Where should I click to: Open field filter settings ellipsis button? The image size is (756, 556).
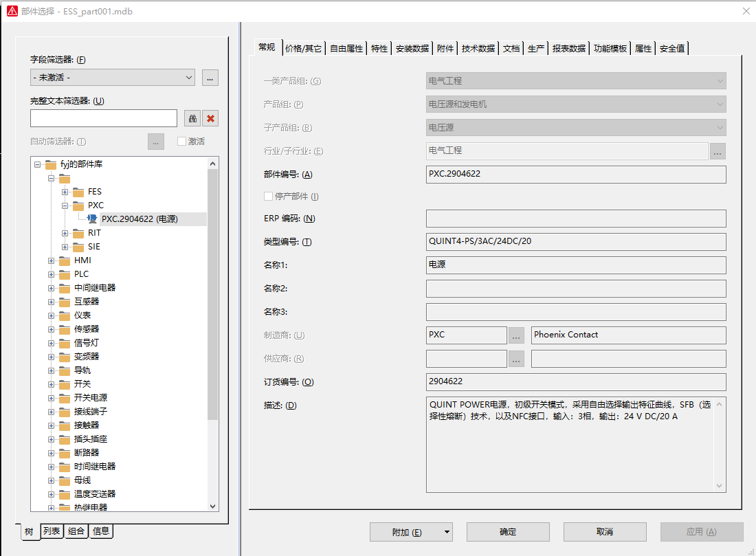pyautogui.click(x=210, y=78)
